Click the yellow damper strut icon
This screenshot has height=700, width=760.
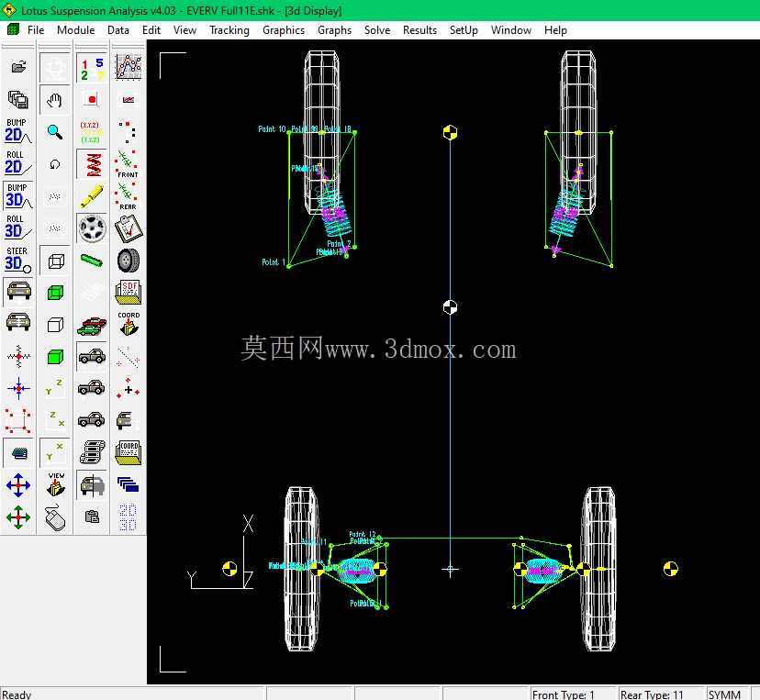pos(92,195)
